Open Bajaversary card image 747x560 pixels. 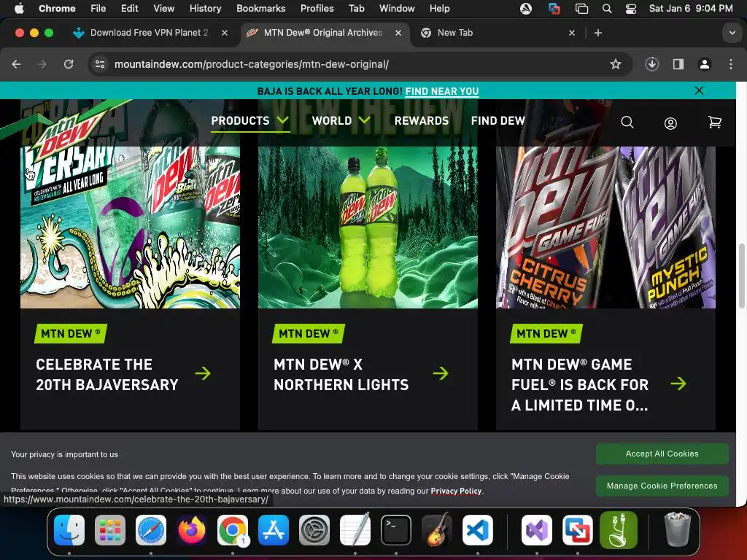pos(130,227)
